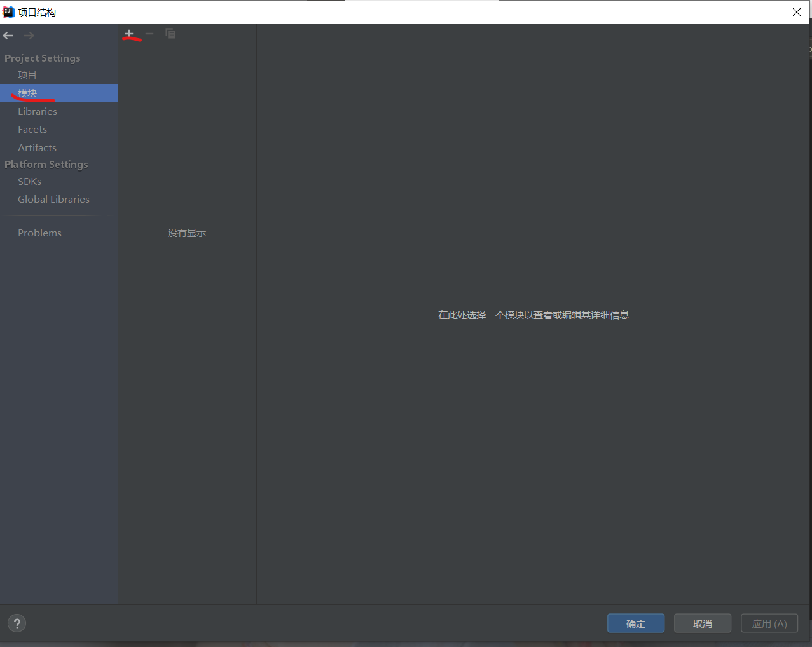Go forward with the right arrow
Viewport: 812px width, 647px height.
pyautogui.click(x=29, y=36)
